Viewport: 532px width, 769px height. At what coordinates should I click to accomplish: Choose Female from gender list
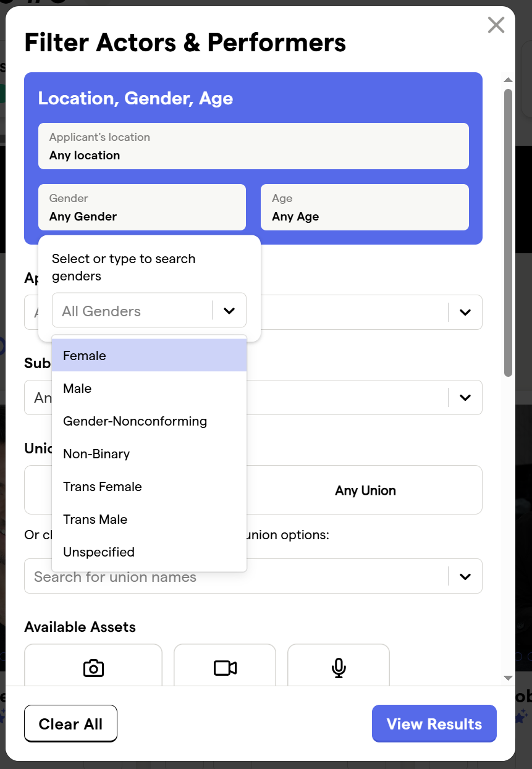pyautogui.click(x=150, y=356)
